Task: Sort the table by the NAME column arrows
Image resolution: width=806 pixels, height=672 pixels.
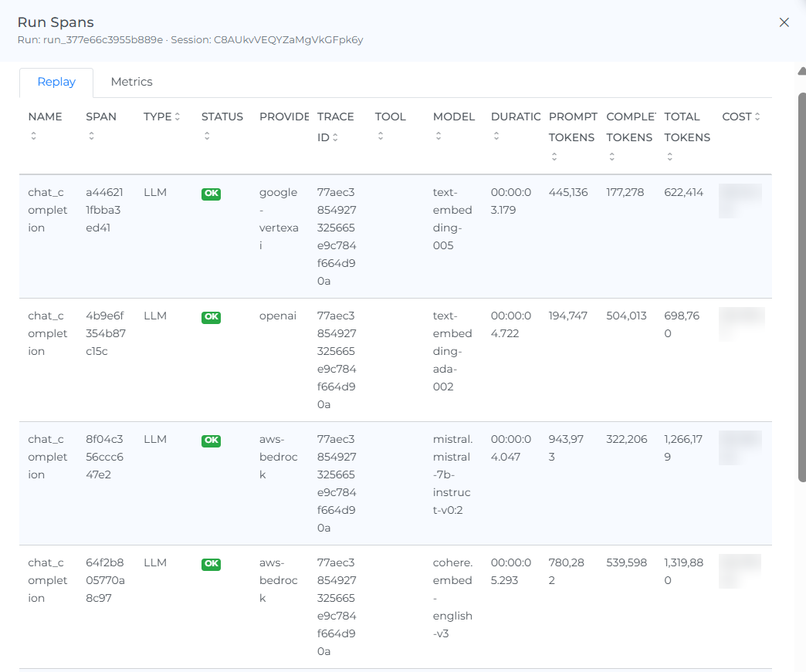Action: pos(33,136)
